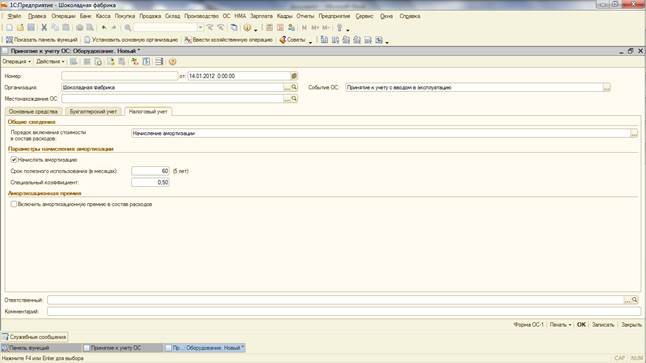646x363 pixels.
Task: Click the Дт/Кт posting result icon in document toolbar
Action: click(135, 61)
